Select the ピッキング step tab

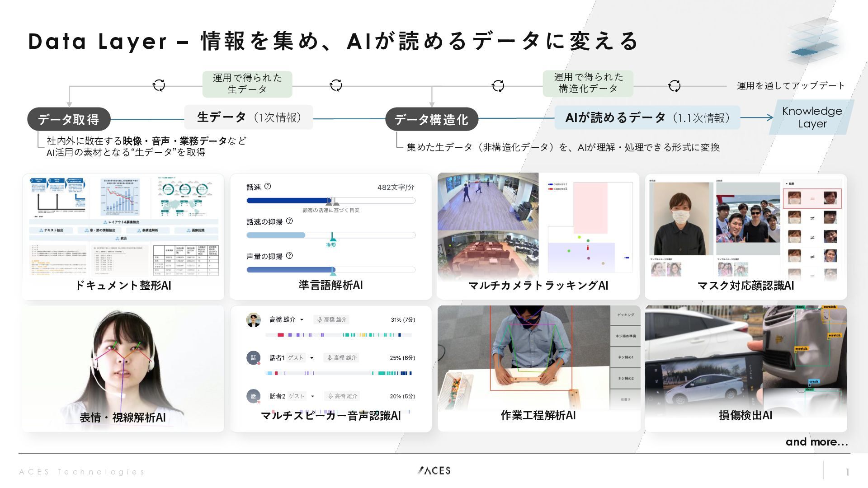point(625,315)
